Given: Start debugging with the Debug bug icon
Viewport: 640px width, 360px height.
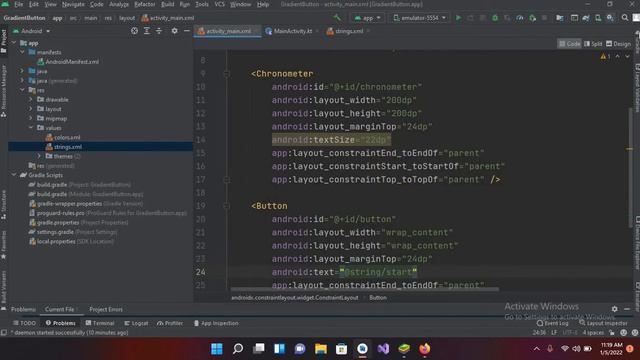Looking at the screenshot, I should pos(495,18).
